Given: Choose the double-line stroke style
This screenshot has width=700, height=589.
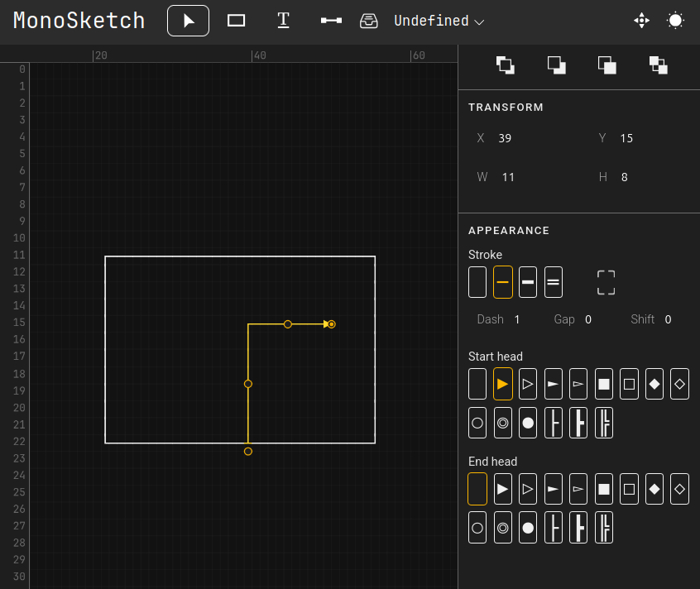Looking at the screenshot, I should pyautogui.click(x=554, y=282).
